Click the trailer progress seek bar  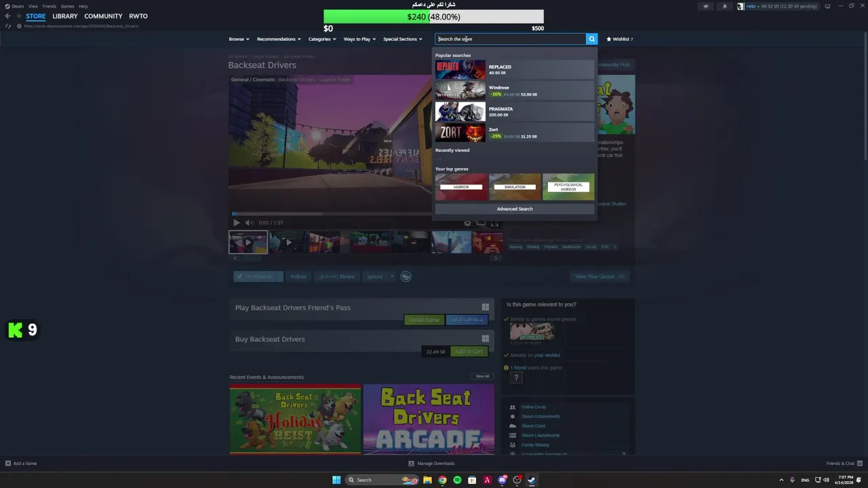tap(331, 213)
